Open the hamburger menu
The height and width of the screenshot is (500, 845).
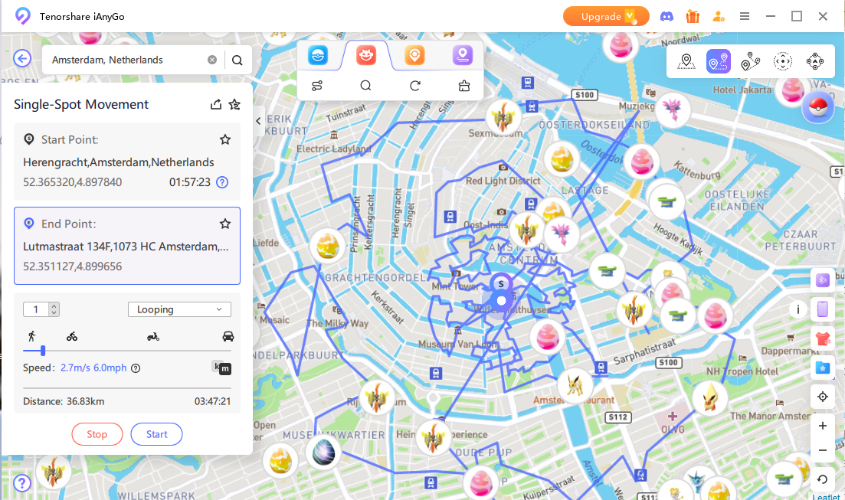click(744, 16)
